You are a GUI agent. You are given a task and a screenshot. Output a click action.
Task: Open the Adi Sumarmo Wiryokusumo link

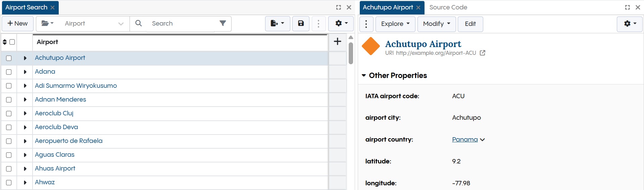tap(76, 86)
